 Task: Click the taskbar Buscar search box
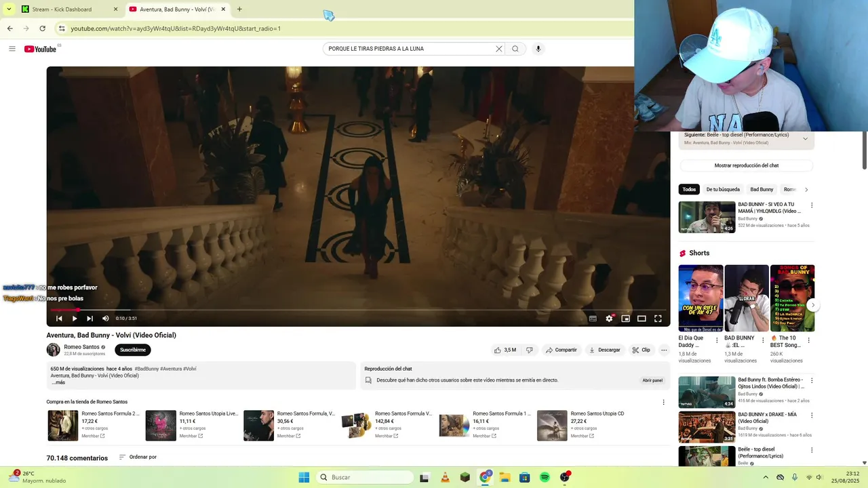coord(365,477)
